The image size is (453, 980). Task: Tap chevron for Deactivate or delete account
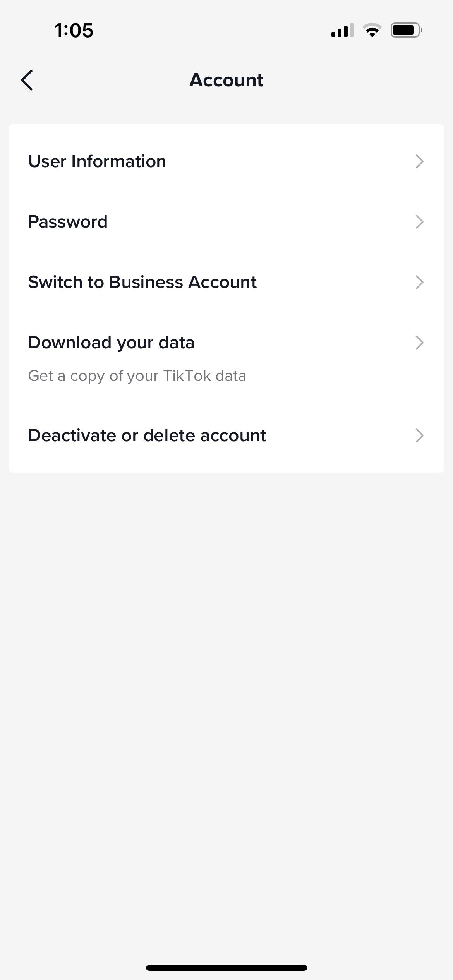click(419, 435)
